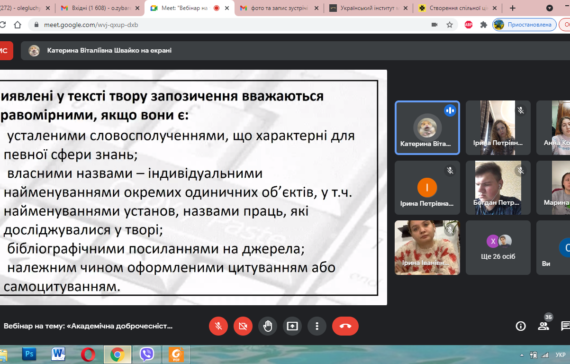This screenshot has width=570, height=364.
Task: Expand the hidden system tray icons arrow
Action: click(522, 355)
